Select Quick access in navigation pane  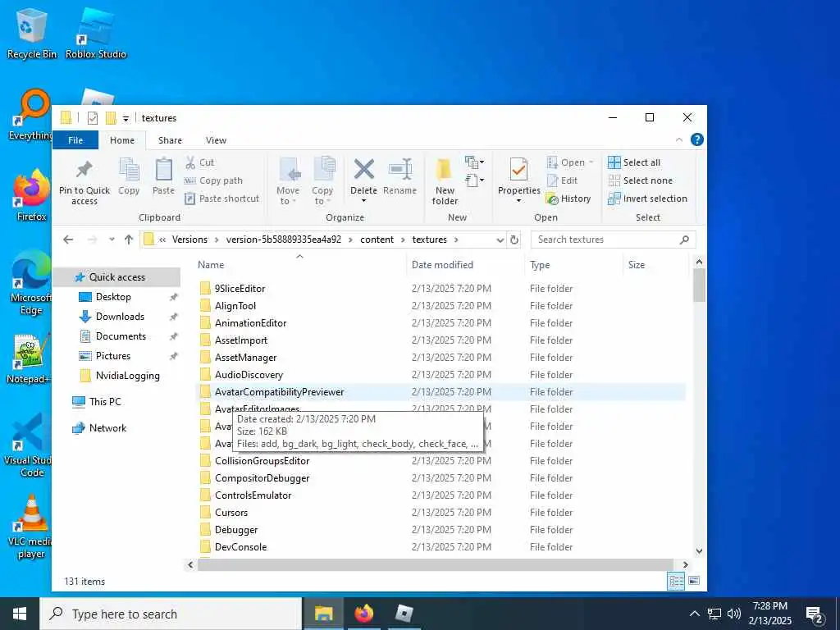116,277
